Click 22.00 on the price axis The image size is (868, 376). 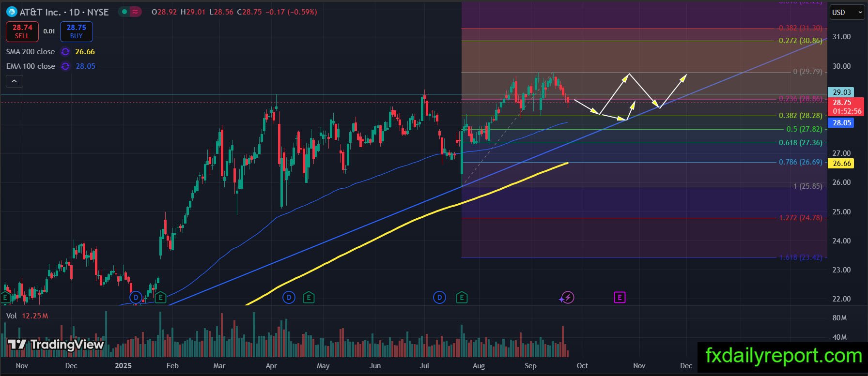pyautogui.click(x=841, y=299)
